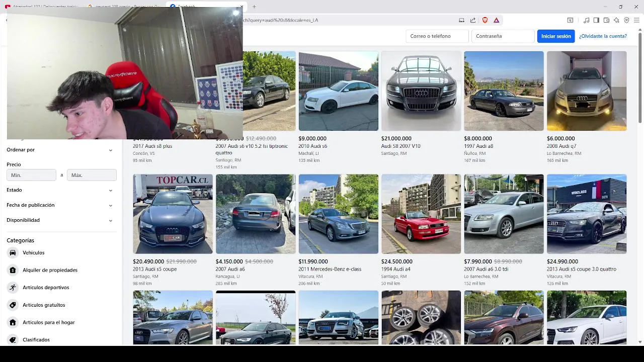Click the Correo o teléfono field
The width and height of the screenshot is (644, 362).
pos(437,36)
